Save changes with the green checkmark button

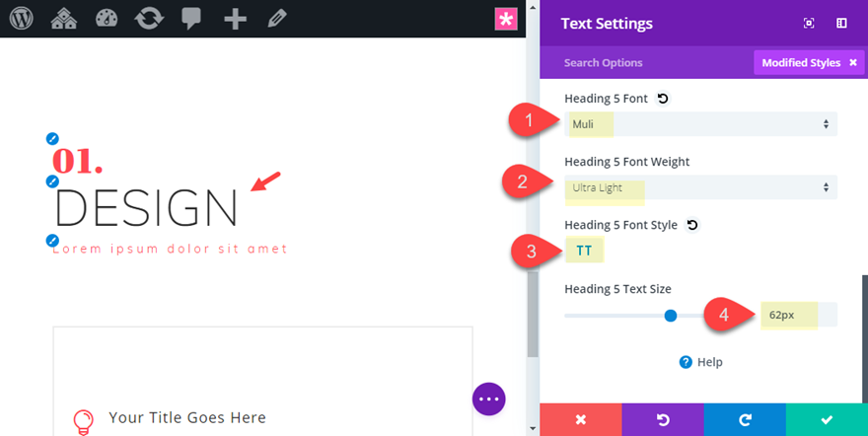pyautogui.click(x=827, y=420)
